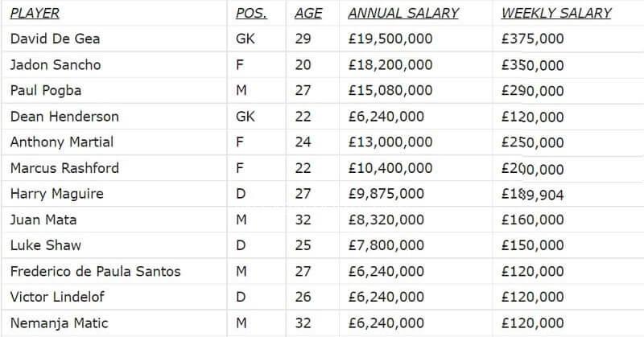This screenshot has height=337, width=644.
Task: Click Anthony Martial in the player column
Action: (62, 142)
